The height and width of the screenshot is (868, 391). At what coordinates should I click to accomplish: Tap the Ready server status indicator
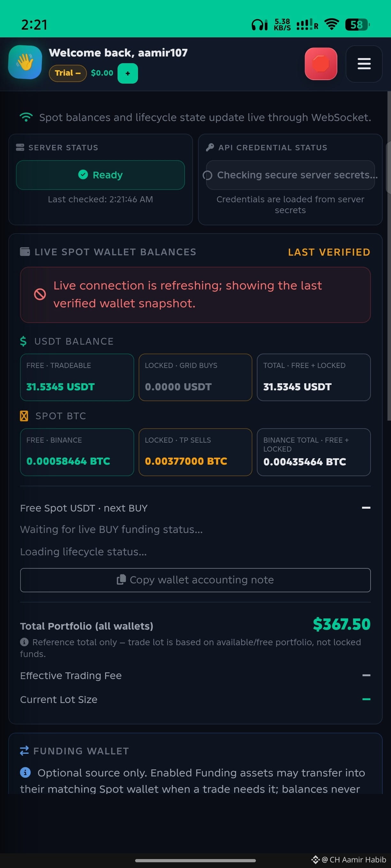click(101, 175)
